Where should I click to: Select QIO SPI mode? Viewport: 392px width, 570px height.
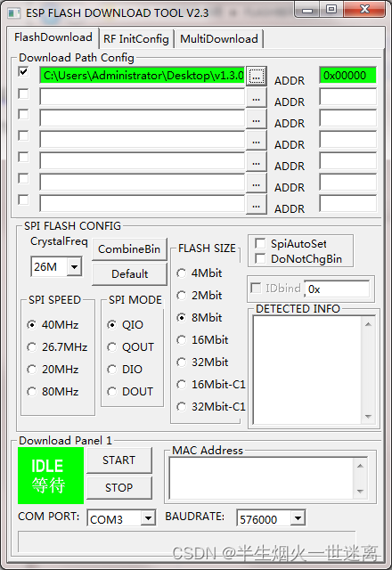coord(112,324)
